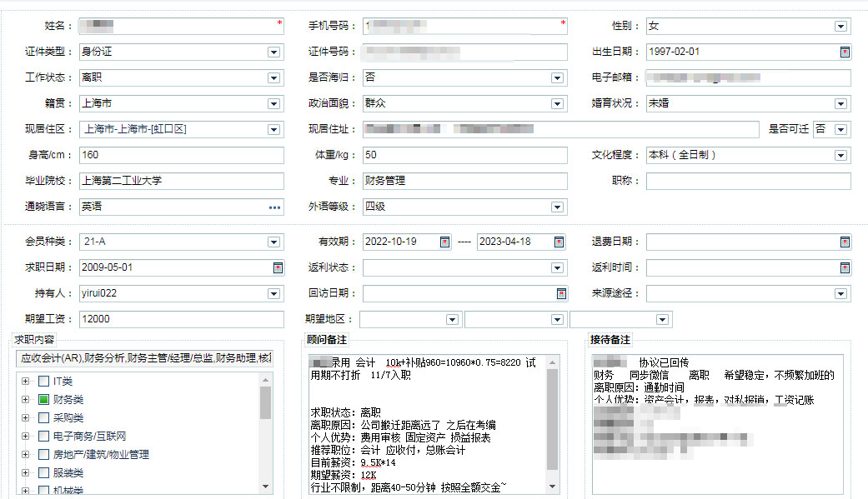
Task: Click scroll-down arrow in 顾问备注 text area
Action: (552, 487)
